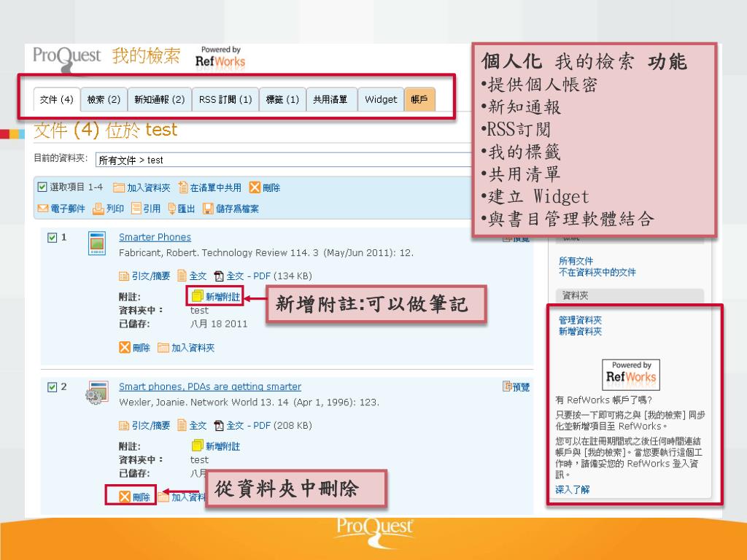The width and height of the screenshot is (747, 560).
Task: Open the 文件 (4) tab
Action: point(57,99)
